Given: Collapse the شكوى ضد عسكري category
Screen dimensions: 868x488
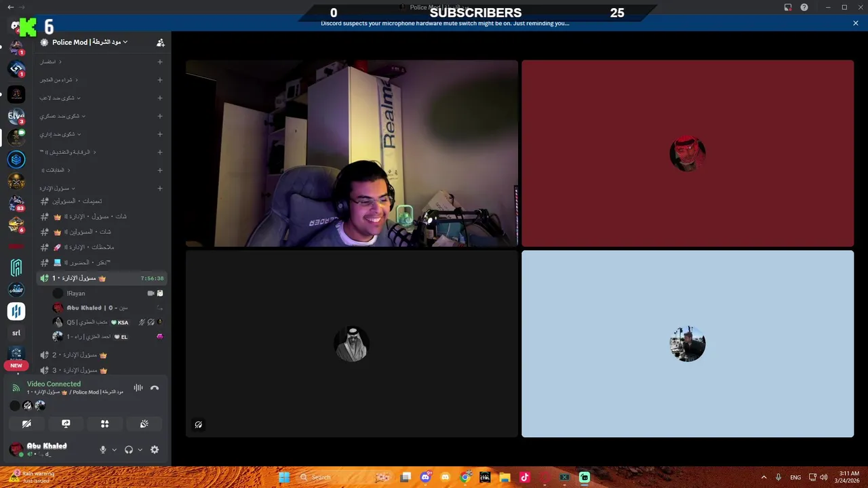Looking at the screenshot, I should pyautogui.click(x=62, y=116).
